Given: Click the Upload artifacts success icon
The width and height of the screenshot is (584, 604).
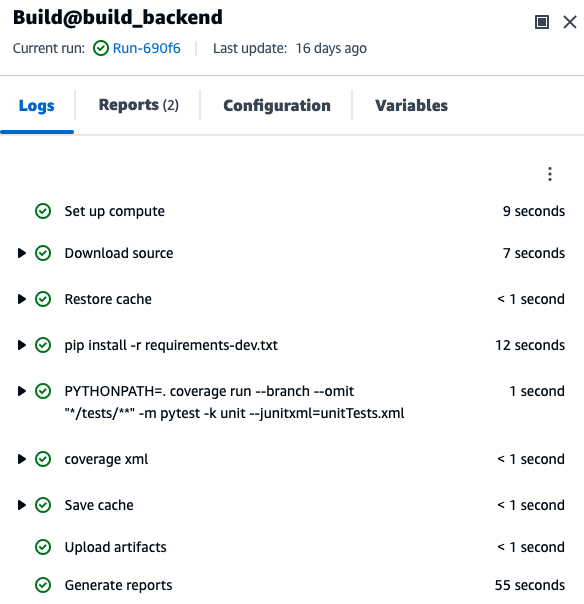Looking at the screenshot, I should pos(43,547).
